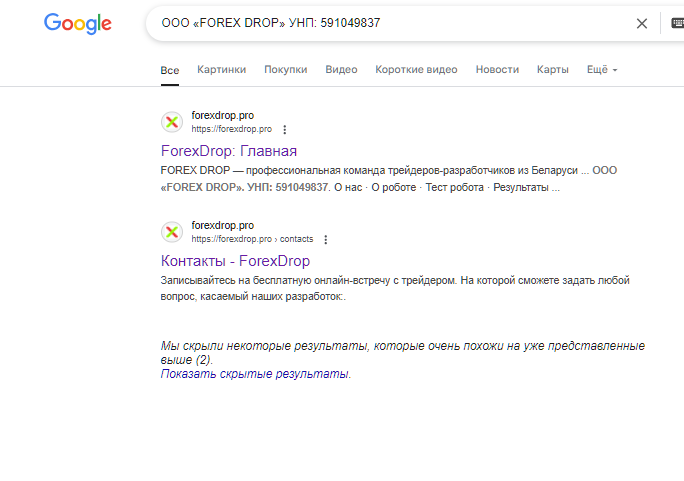Image resolution: width=684 pixels, height=481 pixels.
Task: Click the snippet text starting with FOREX DROP — профессиональная
Action: (389, 179)
